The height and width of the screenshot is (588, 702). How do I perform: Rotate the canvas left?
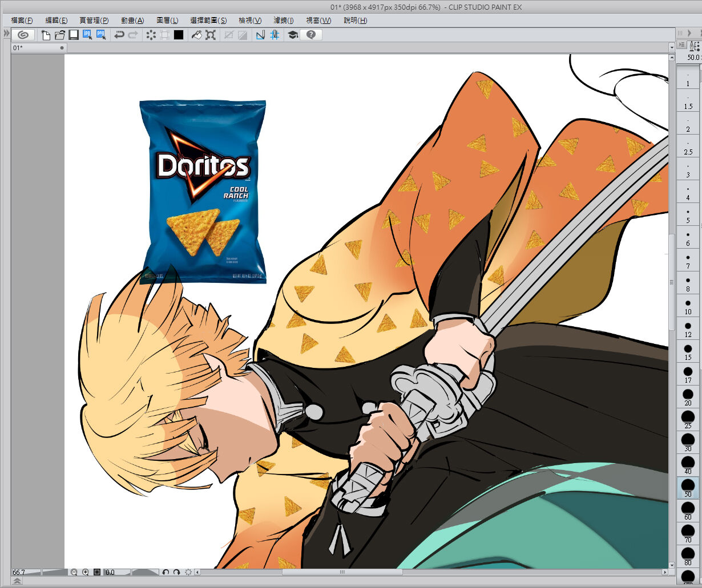(166, 572)
